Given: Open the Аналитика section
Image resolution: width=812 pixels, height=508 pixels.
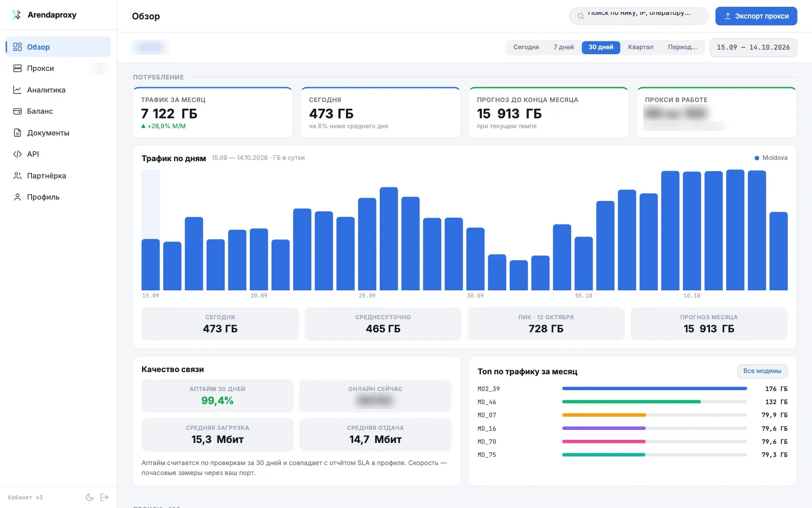Looking at the screenshot, I should coord(58,90).
